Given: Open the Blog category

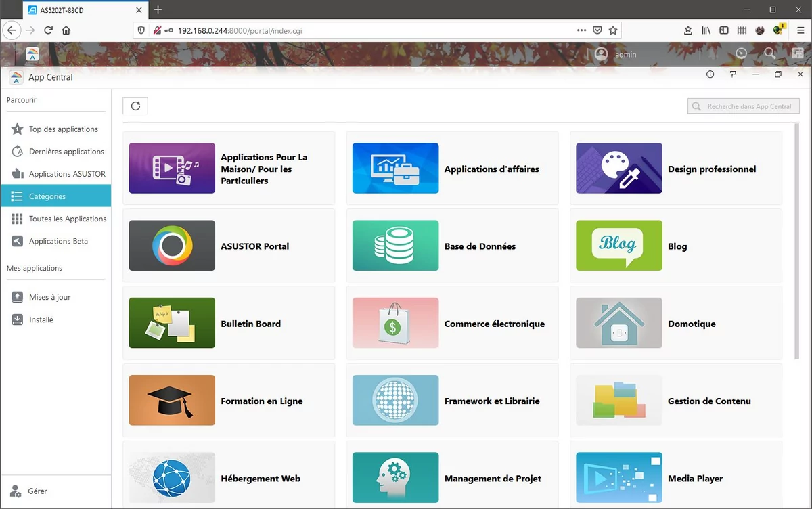Looking at the screenshot, I should [676, 246].
